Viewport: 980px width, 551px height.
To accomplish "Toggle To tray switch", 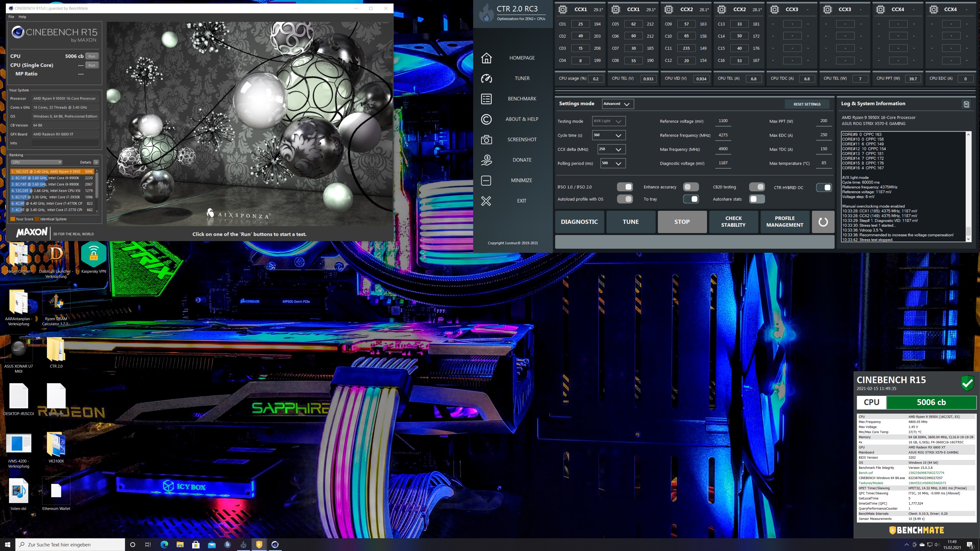I will click(691, 199).
